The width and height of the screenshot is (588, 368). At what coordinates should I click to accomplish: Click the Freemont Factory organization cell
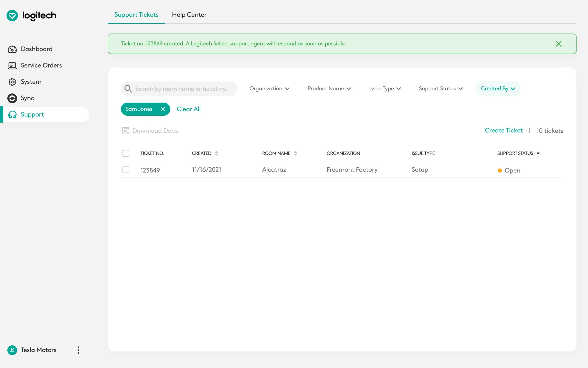[352, 170]
